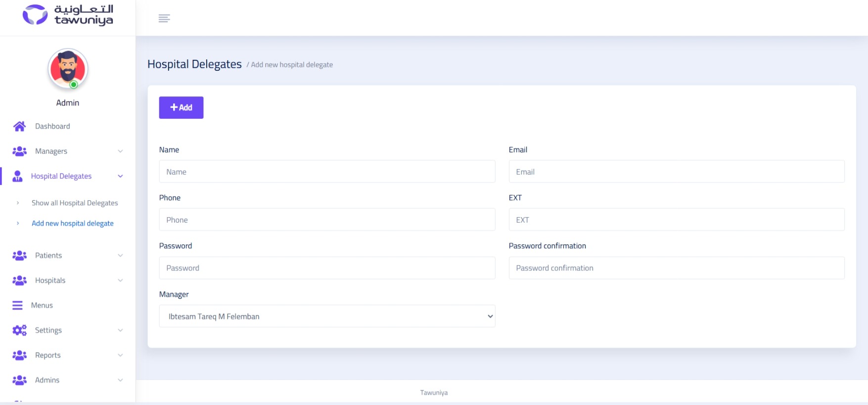
Task: Collapse the Hospital Delegates chevron
Action: (120, 177)
